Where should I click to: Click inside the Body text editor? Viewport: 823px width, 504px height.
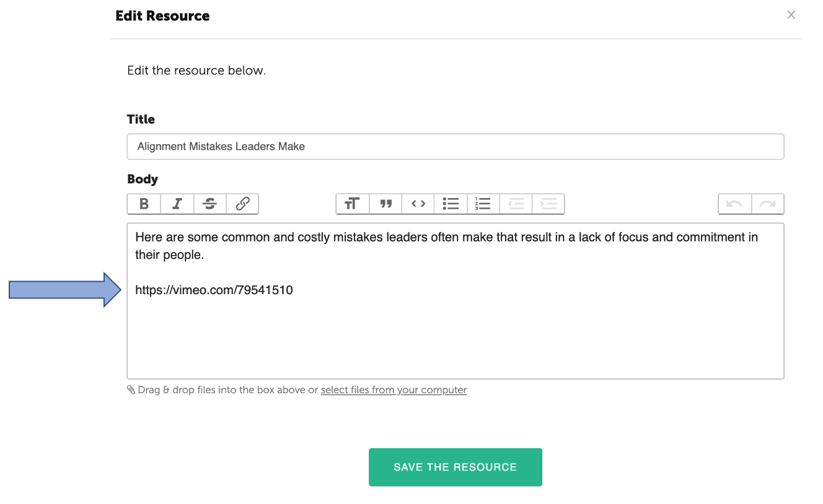click(x=456, y=301)
